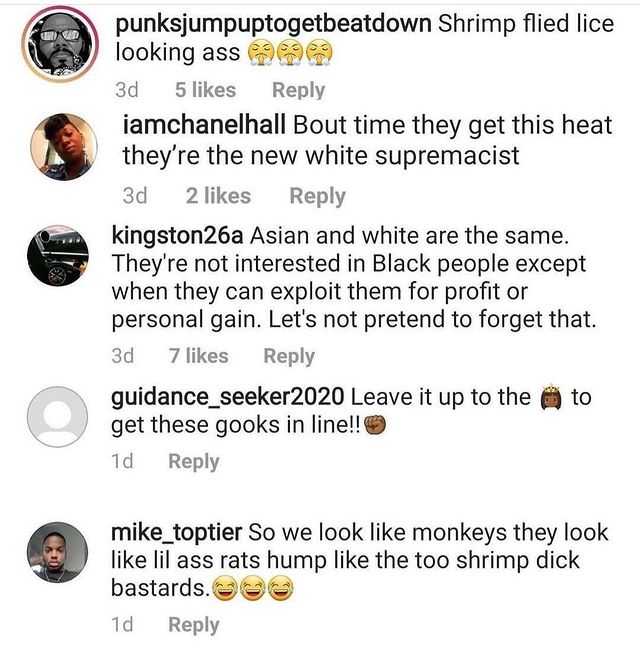Visit the iamchanelhall username link

tap(204, 125)
